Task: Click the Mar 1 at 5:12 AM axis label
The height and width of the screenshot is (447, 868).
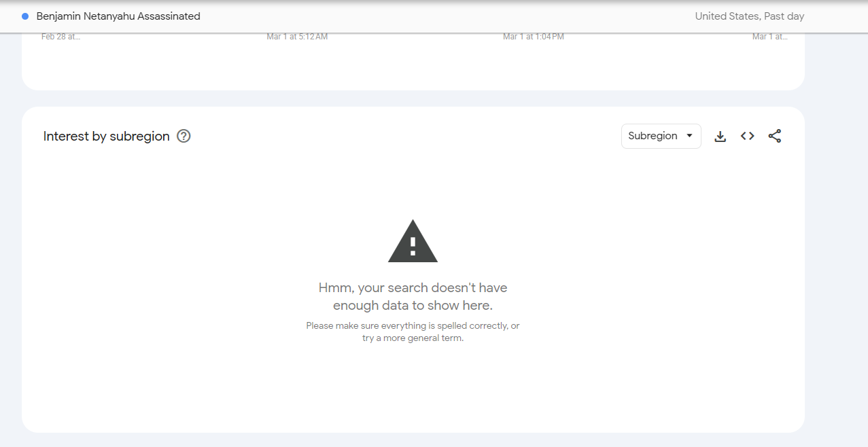Action: pos(297,37)
